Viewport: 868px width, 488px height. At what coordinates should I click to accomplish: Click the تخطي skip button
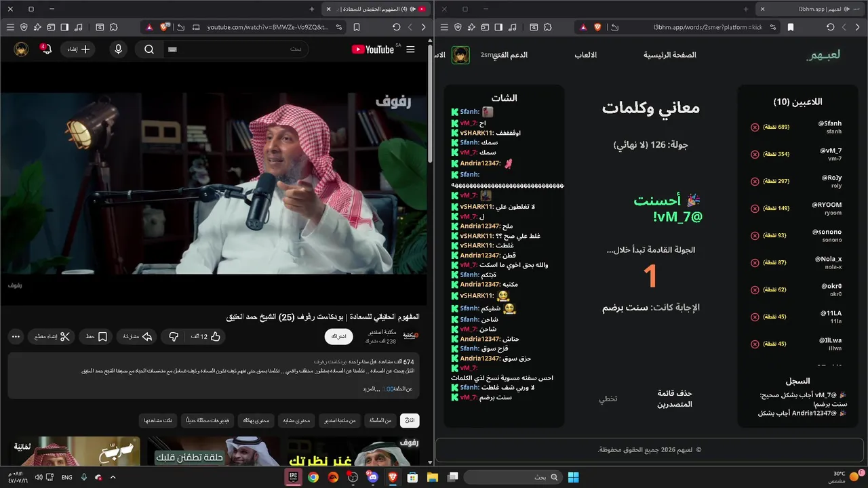tap(608, 399)
